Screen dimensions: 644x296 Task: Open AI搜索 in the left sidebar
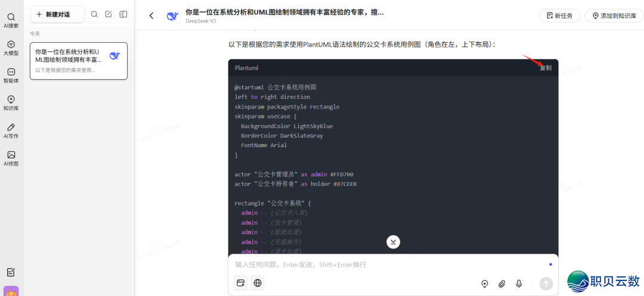[x=11, y=20]
